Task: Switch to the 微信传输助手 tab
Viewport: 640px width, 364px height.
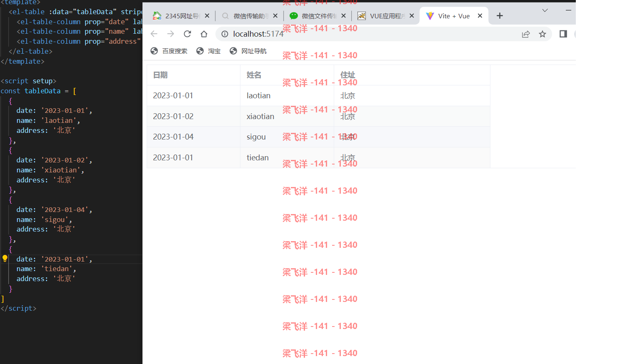Action: click(249, 16)
